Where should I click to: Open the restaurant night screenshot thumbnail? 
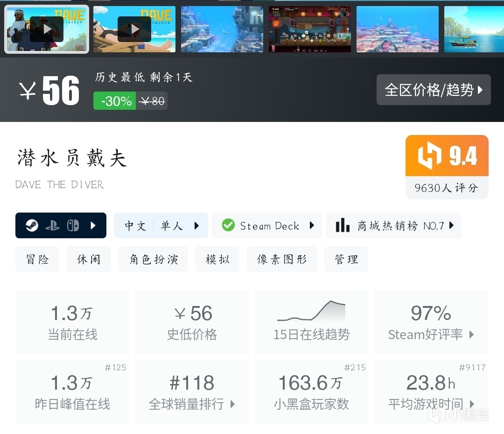pyautogui.click(x=310, y=29)
